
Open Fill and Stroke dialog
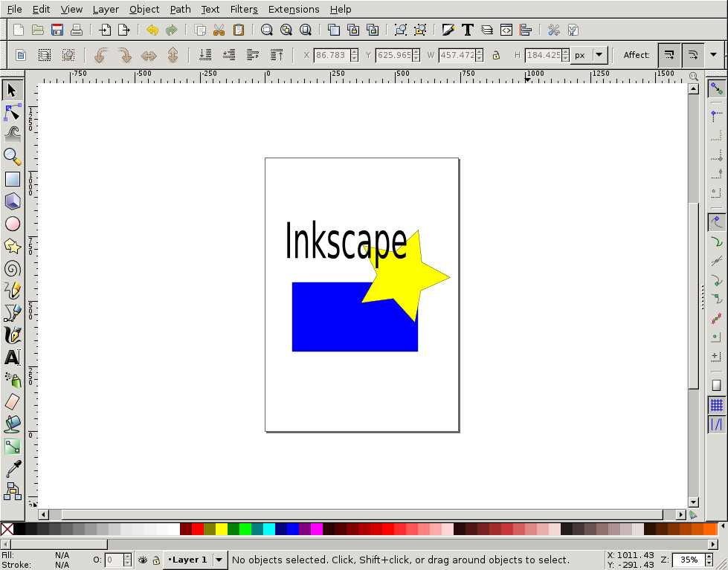pyautogui.click(x=448, y=30)
